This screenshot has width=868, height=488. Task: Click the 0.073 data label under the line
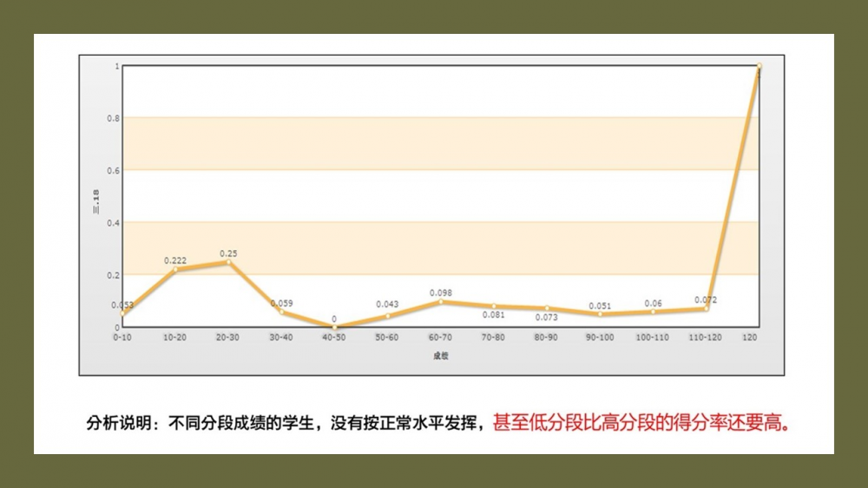pyautogui.click(x=546, y=317)
